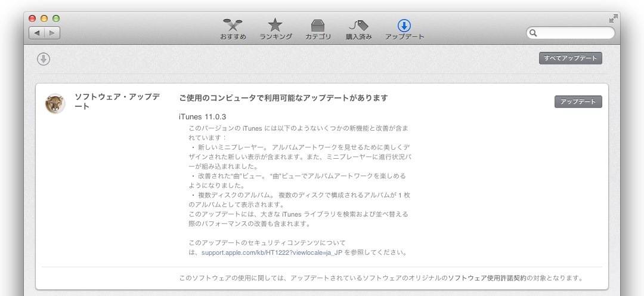The height and width of the screenshot is (296, 644).
Task: Minimize window with the yellow button
Action: point(44,18)
